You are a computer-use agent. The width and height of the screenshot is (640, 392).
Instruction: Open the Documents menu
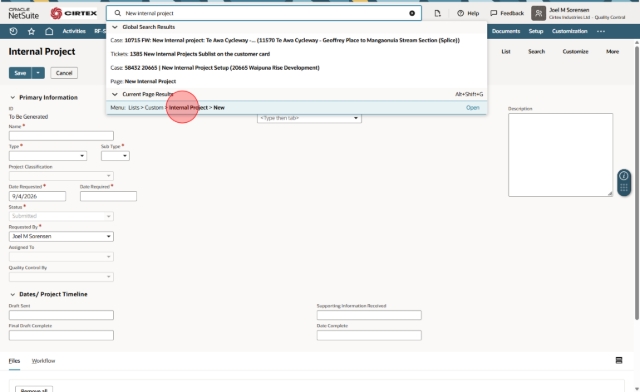pyautogui.click(x=506, y=31)
